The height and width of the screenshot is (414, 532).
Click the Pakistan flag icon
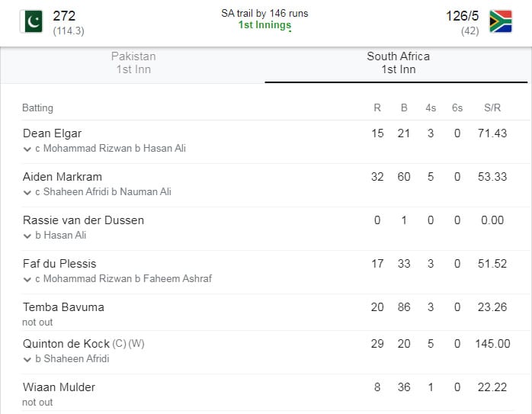31,21
